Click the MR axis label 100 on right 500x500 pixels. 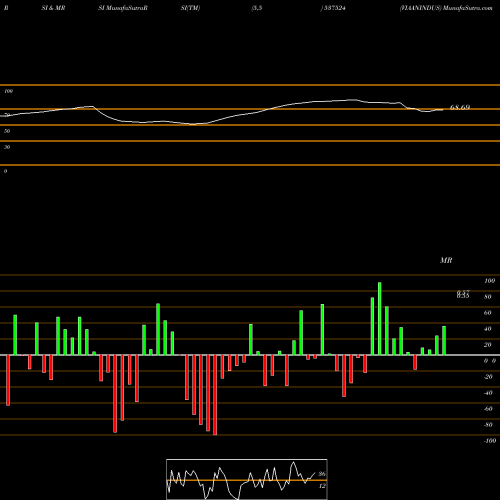[x=489, y=281]
